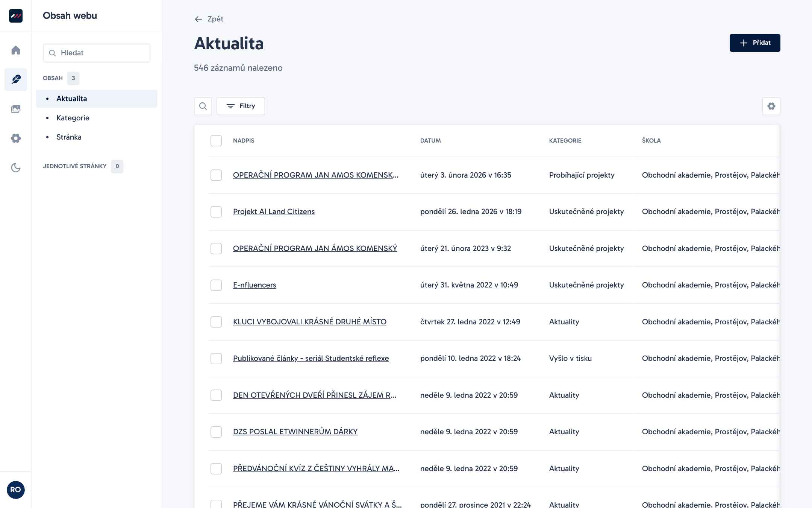Click the OBSAH section label
The width and height of the screenshot is (812, 508).
(53, 78)
